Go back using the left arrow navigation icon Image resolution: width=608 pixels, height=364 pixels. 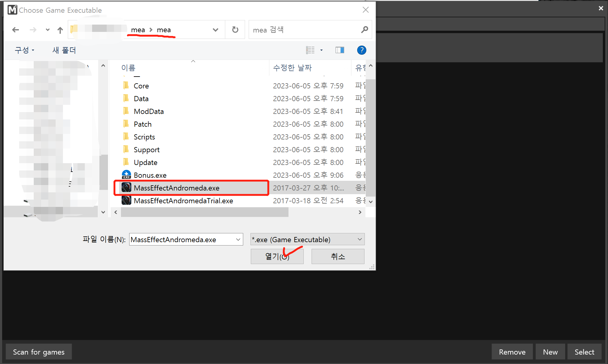[16, 30]
